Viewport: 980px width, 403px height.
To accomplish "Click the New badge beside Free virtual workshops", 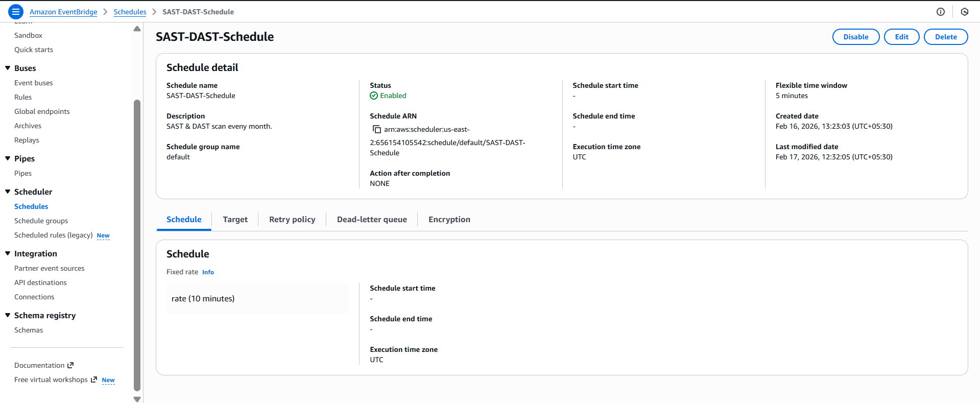I will pyautogui.click(x=108, y=380).
